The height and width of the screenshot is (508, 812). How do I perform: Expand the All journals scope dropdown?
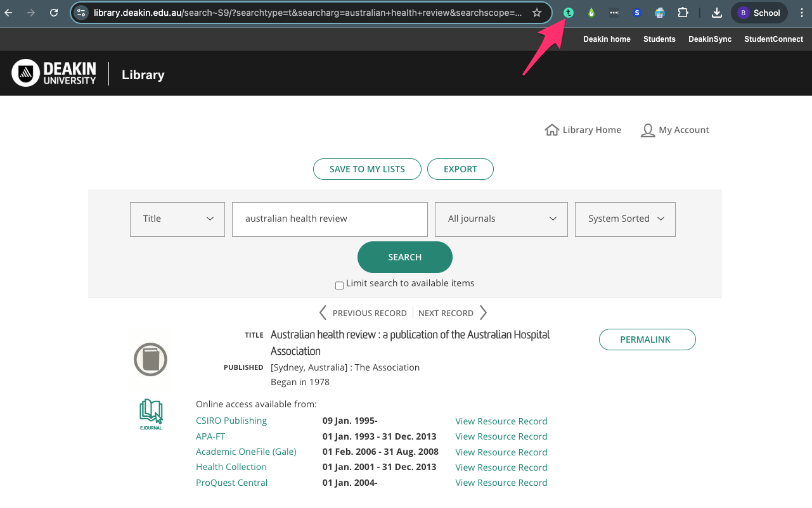[x=501, y=219]
